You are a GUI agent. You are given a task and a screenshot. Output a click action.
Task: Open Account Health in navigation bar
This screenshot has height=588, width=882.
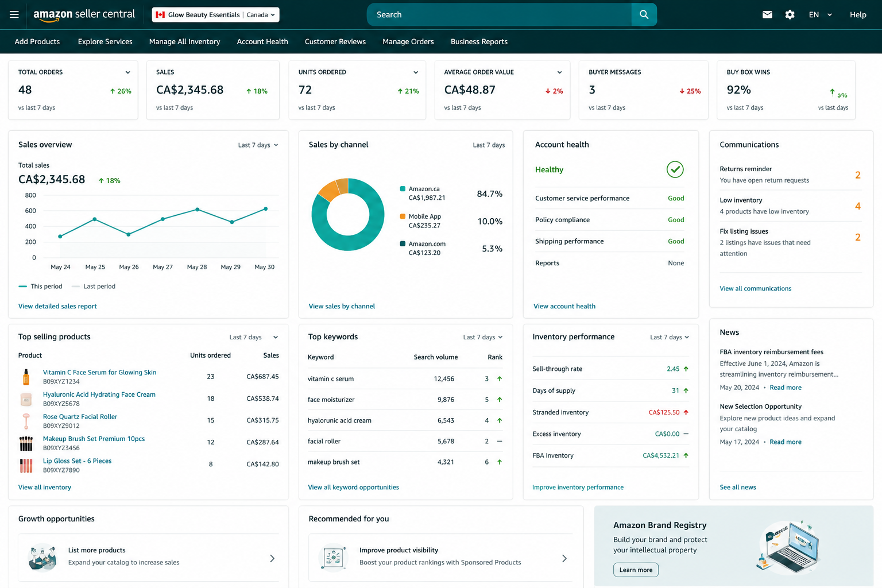point(262,42)
